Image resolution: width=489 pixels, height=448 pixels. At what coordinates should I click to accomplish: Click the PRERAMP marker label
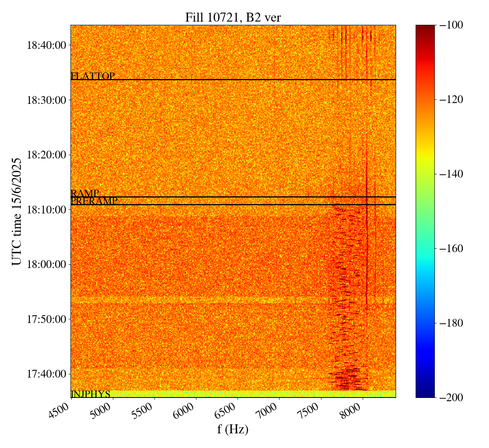point(94,201)
